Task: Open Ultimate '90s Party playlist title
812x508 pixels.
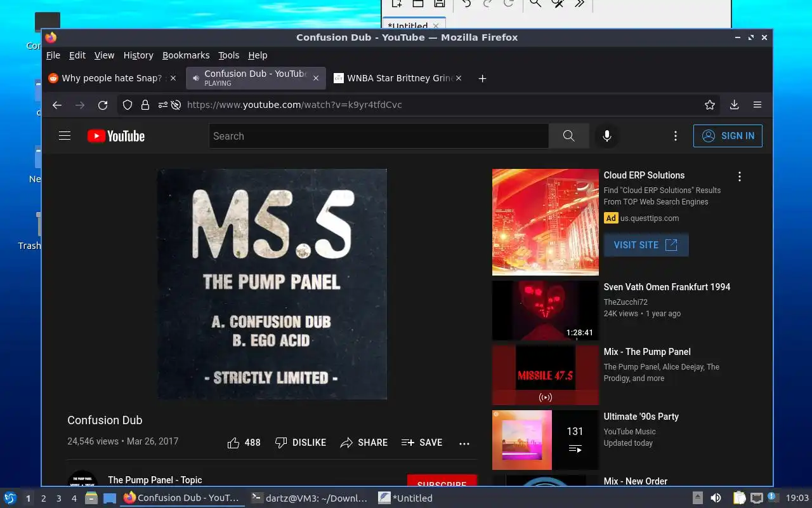Action: (x=641, y=417)
